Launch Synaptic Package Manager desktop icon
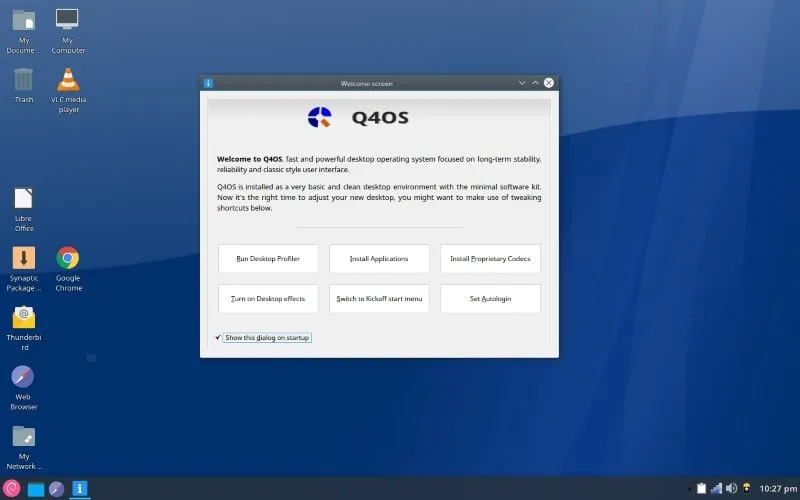 pos(23,258)
